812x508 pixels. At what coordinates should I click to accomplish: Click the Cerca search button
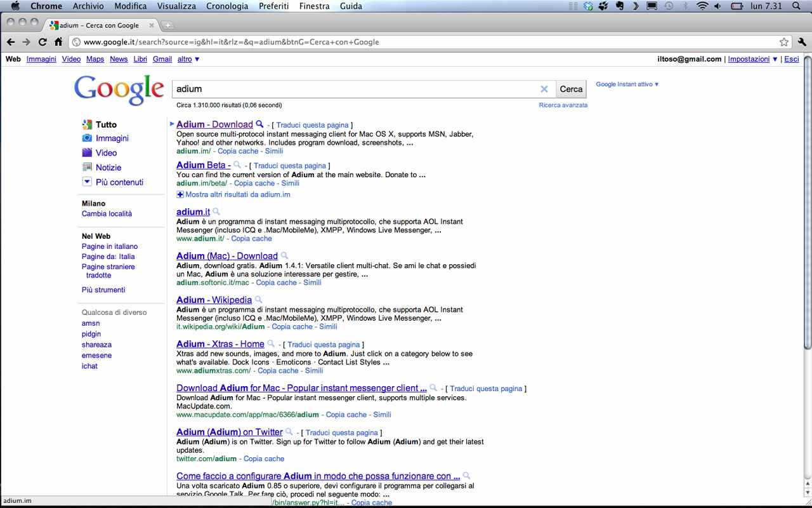(x=571, y=89)
